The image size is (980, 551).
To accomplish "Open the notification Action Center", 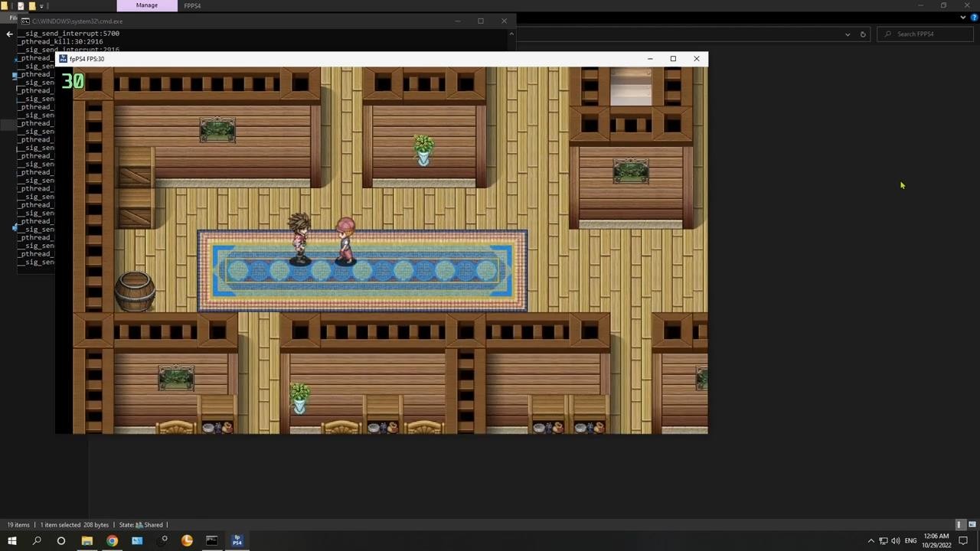I will coord(963,541).
